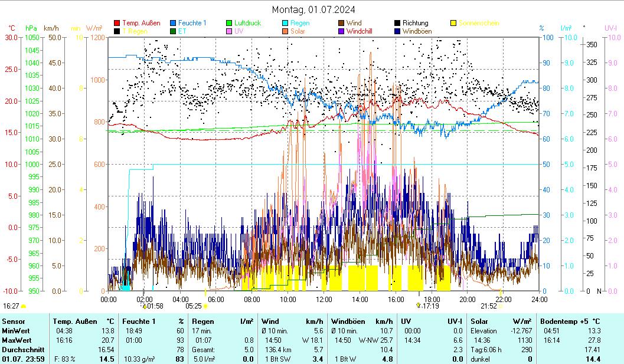Click the orange Solar legend swatch
The width and height of the screenshot is (624, 364).
click(285, 31)
